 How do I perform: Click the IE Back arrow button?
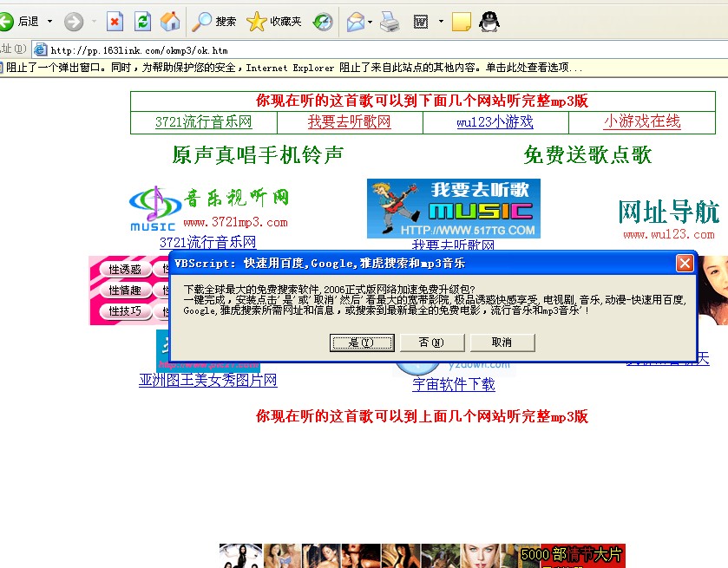pos(6,22)
